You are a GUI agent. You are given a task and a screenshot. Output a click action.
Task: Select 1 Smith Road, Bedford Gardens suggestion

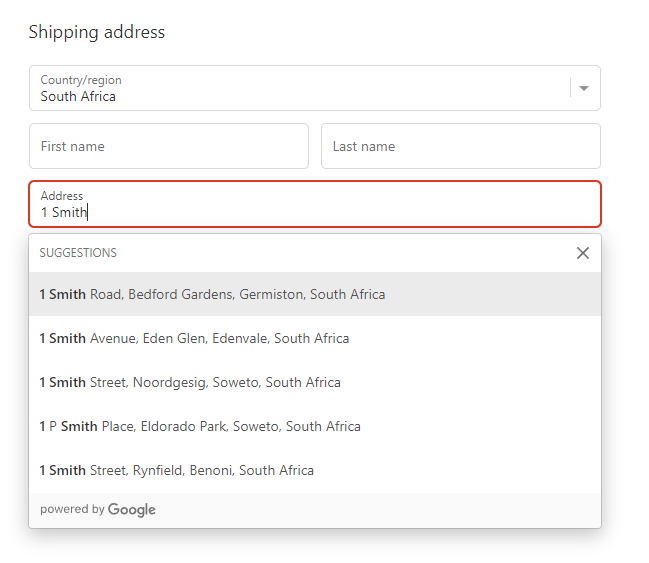[x=212, y=294]
